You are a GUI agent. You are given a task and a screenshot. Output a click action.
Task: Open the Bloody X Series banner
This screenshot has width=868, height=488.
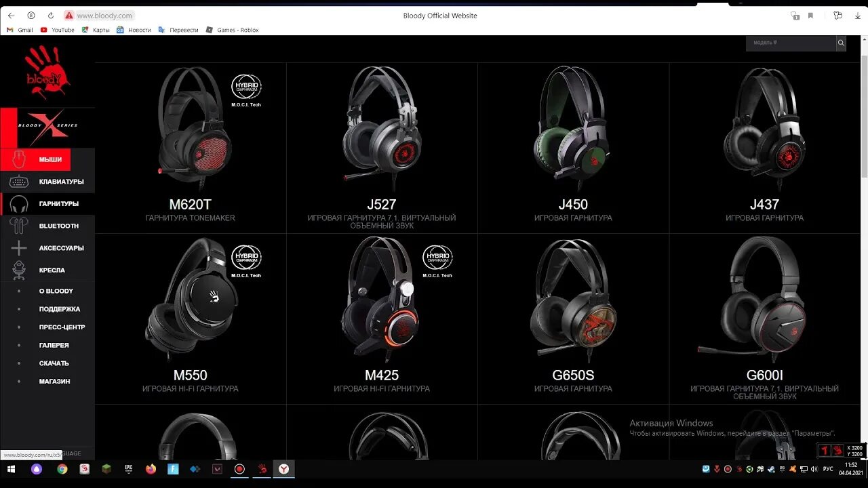click(x=47, y=127)
